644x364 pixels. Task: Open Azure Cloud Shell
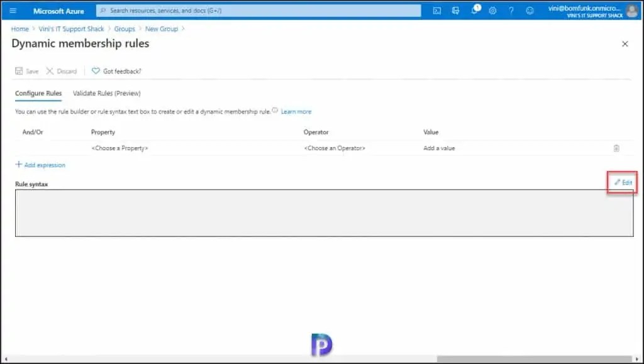point(438,10)
